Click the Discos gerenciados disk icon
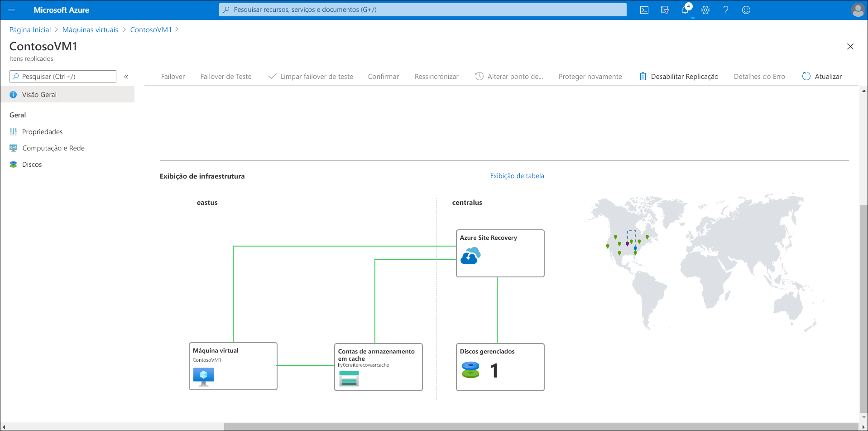The height and width of the screenshot is (431, 868). [x=471, y=370]
